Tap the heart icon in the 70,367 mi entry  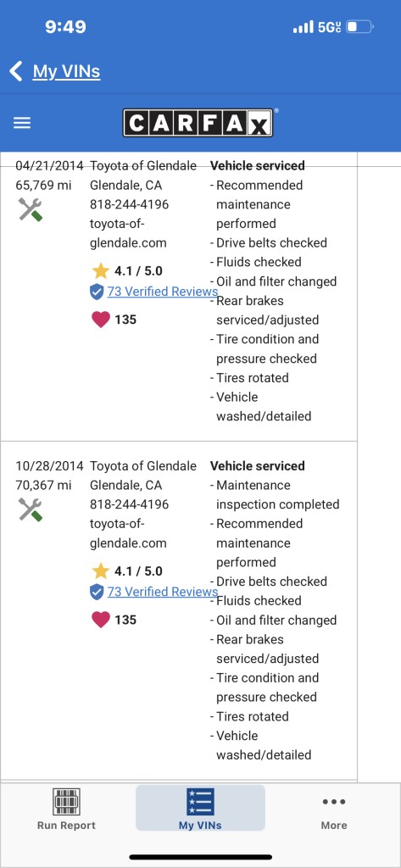coord(101,620)
